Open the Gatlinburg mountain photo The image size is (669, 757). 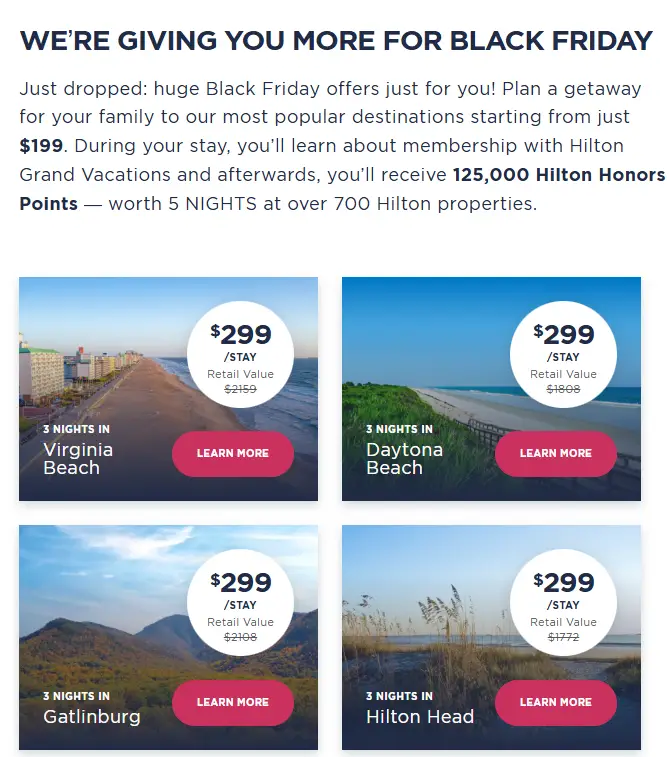pyautogui.click(x=100, y=610)
